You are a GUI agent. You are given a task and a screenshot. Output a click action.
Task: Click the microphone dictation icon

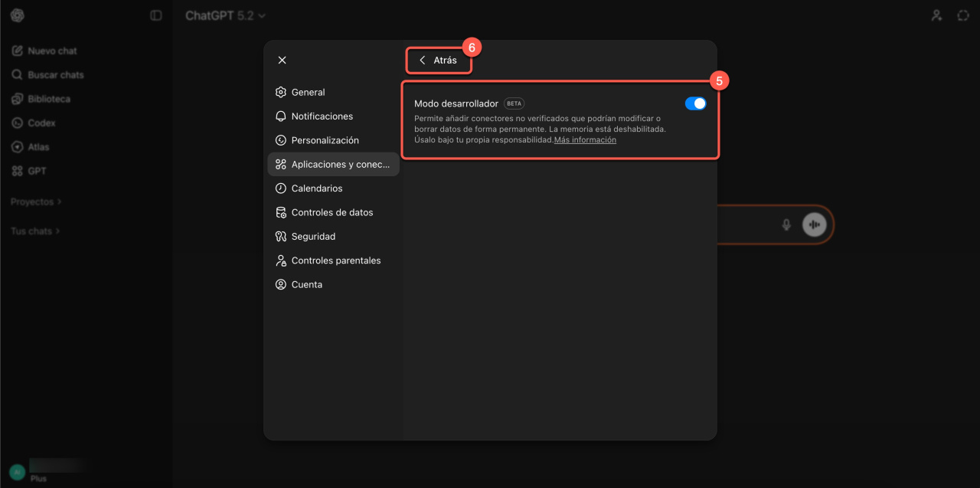click(786, 224)
